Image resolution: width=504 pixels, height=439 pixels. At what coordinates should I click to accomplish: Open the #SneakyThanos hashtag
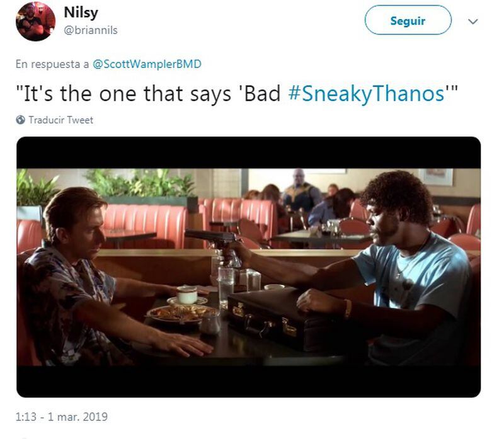tap(367, 94)
